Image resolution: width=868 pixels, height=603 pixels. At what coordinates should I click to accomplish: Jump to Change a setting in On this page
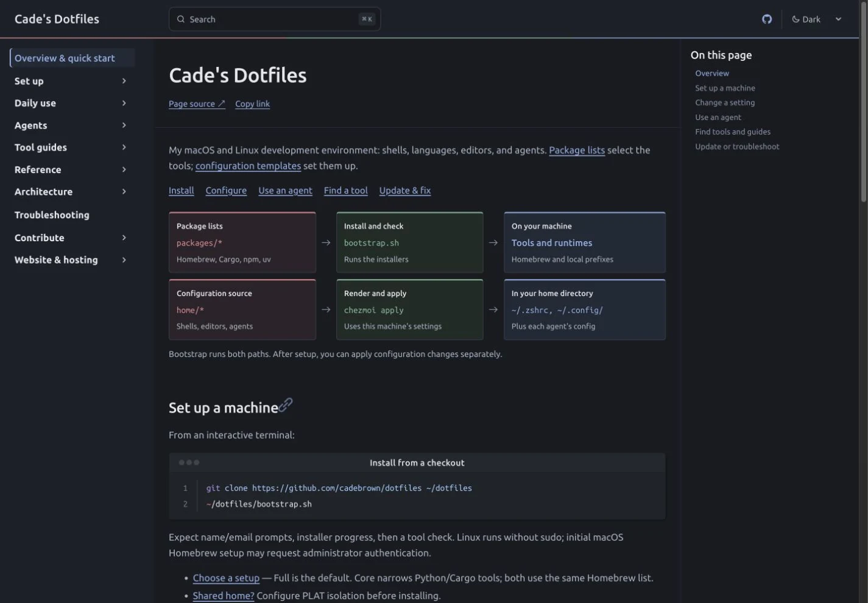click(x=725, y=102)
